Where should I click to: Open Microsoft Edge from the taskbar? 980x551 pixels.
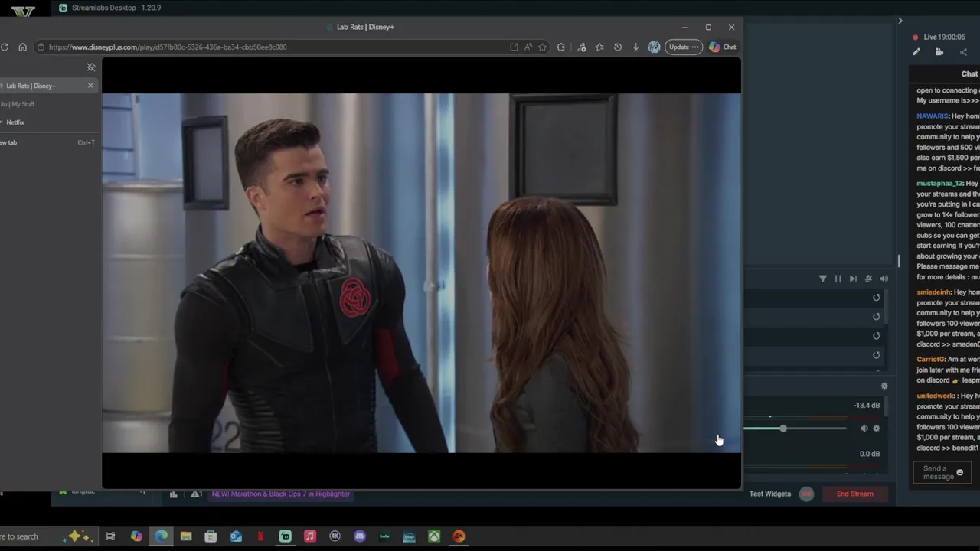[162, 536]
